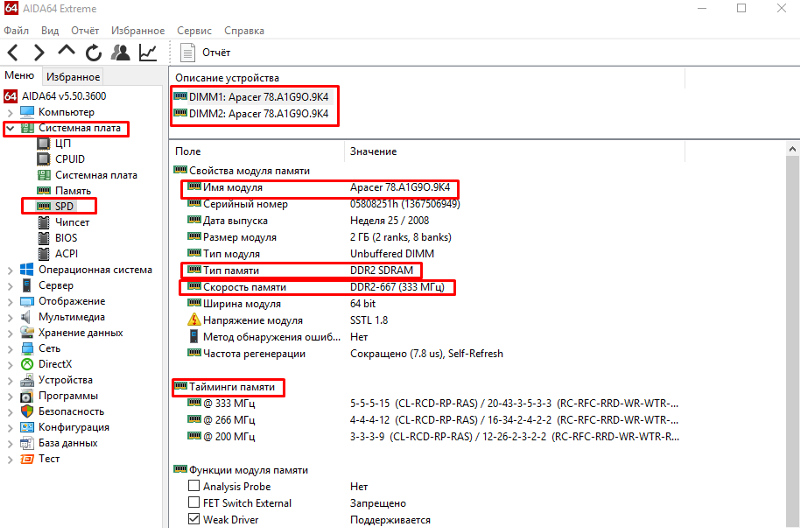Toggle the Analysis Probe checkbox

coord(194,487)
